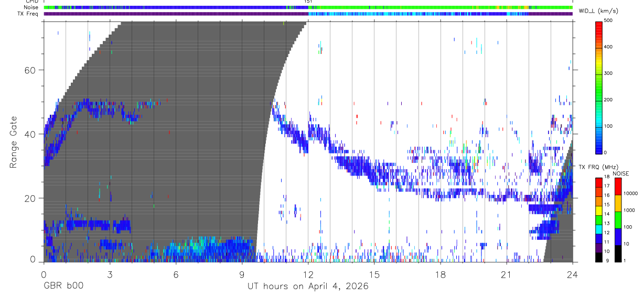Click the Noise strip above the plot

pos(308,7)
